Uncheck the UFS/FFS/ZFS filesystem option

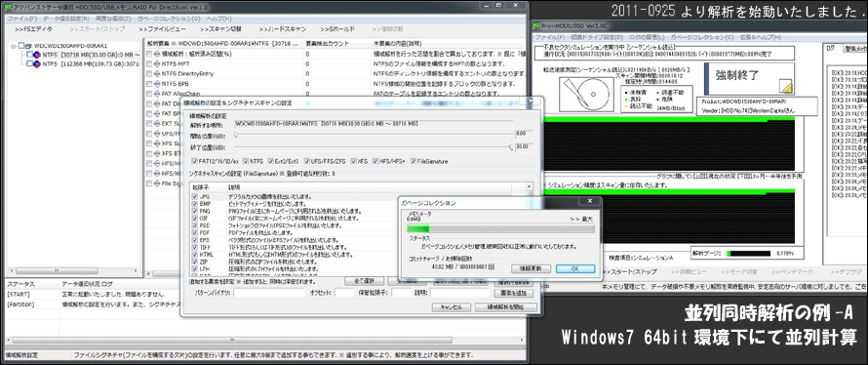click(306, 161)
